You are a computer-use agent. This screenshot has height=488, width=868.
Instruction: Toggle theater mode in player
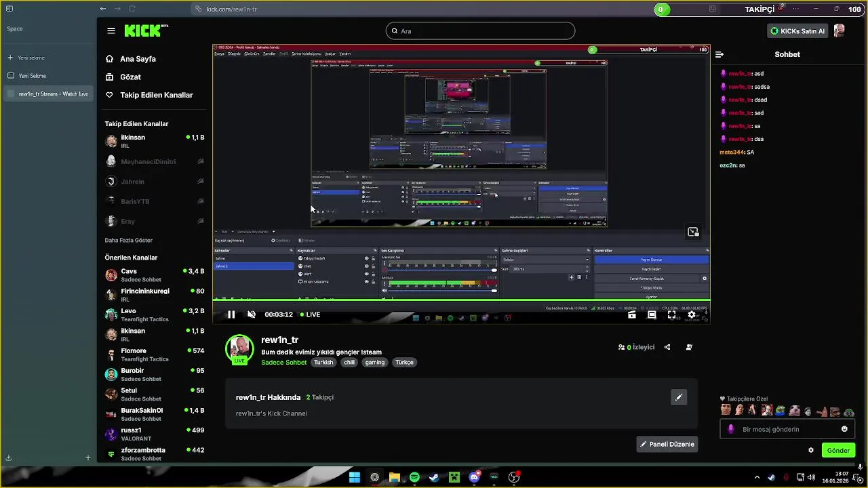652,314
